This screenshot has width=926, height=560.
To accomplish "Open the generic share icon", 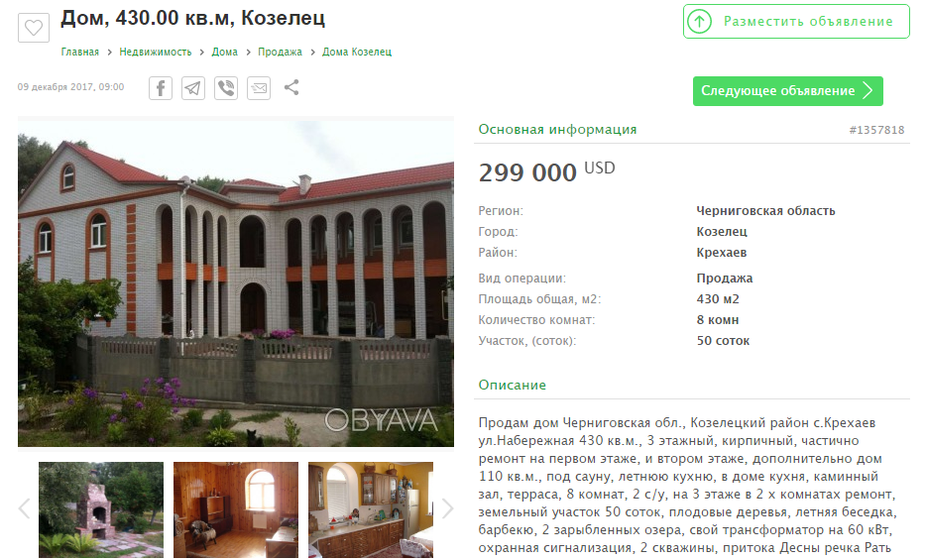I will point(291,88).
